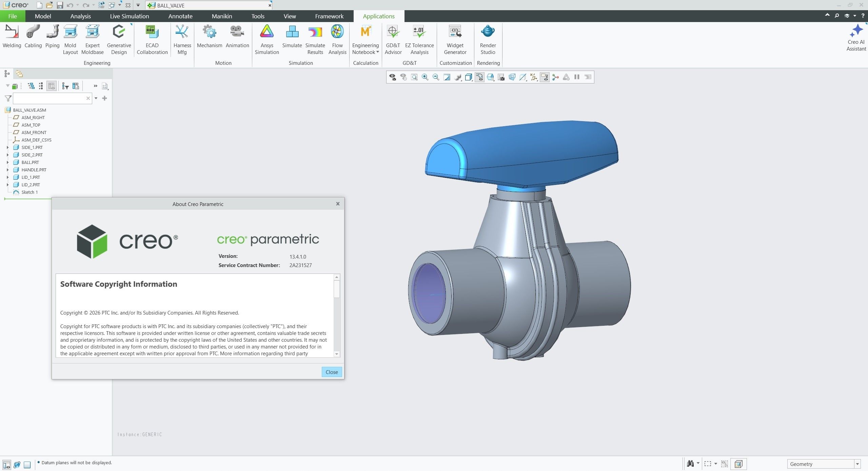Toggle datum display filters with axes icon
Image resolution: width=868 pixels, height=471 pixels.
pyautogui.click(x=534, y=77)
